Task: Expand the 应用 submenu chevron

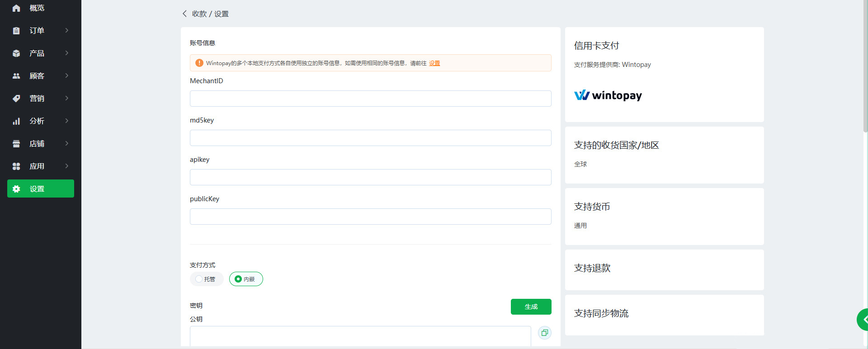Action: pos(67,166)
